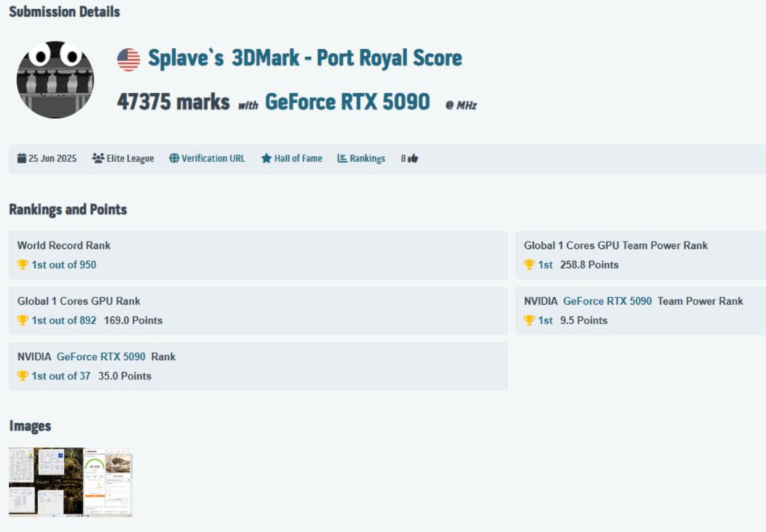Open the Elite League link
The width and height of the screenshot is (766, 532).
click(x=130, y=158)
